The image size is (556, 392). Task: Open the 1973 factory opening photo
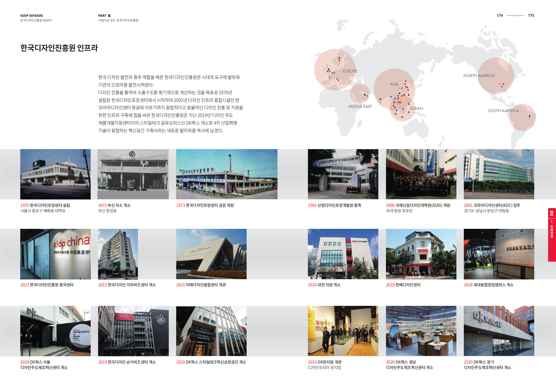click(x=227, y=174)
